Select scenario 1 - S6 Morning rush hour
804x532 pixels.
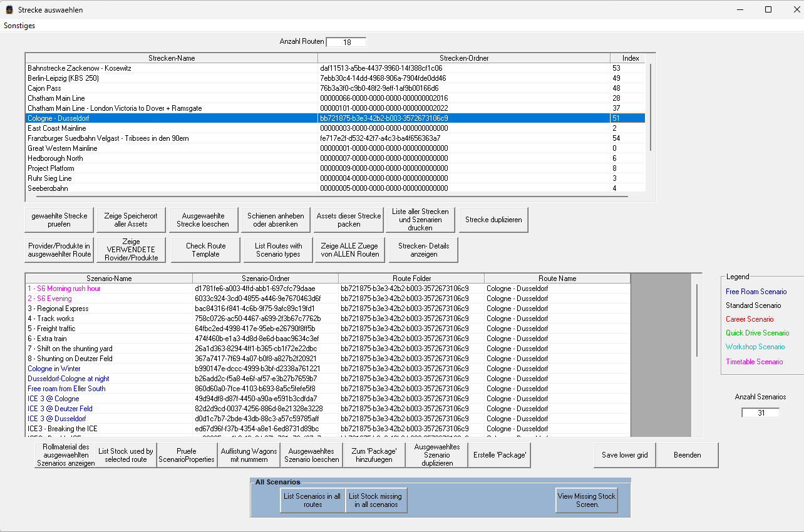coord(328,289)
